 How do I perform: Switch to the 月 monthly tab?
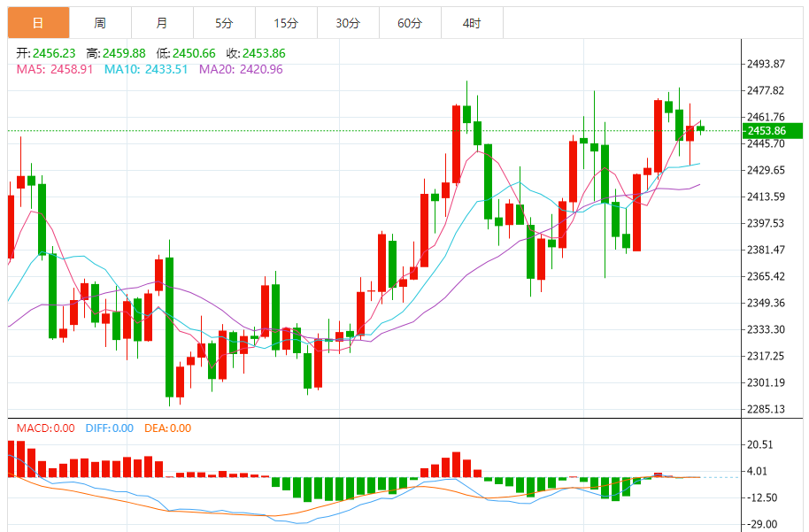coord(162,23)
